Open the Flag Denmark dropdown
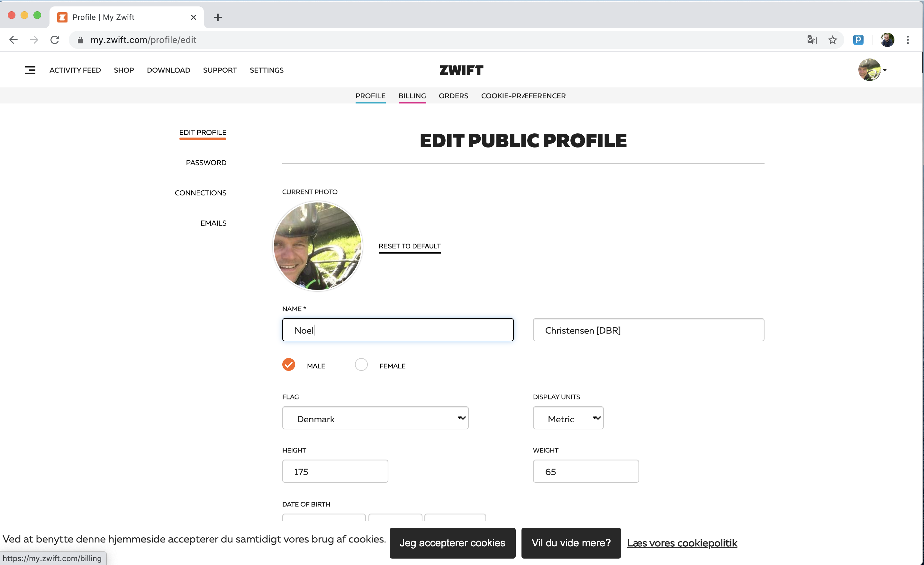This screenshot has width=924, height=565. (x=376, y=418)
